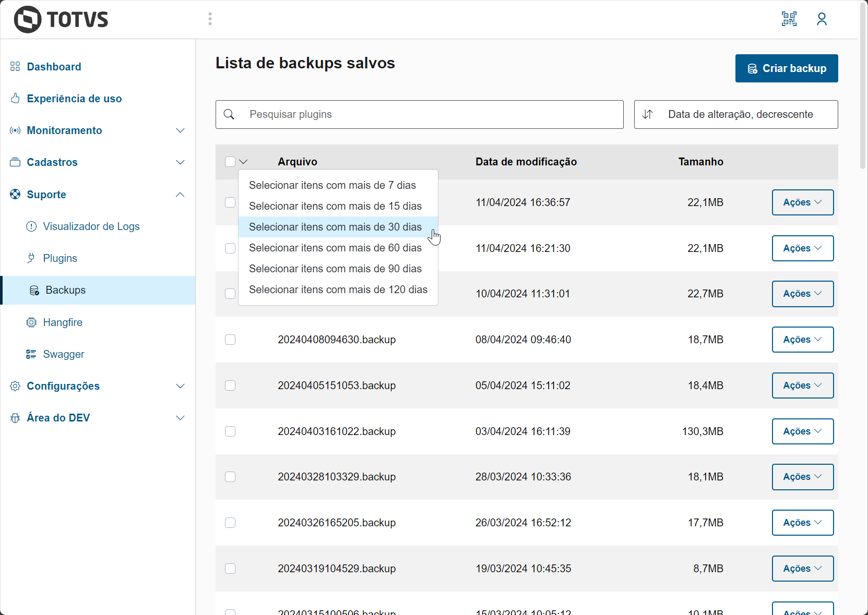Image resolution: width=868 pixels, height=615 pixels.
Task: Select 'Selecionar itens com mais de 30 dias'
Action: click(335, 227)
